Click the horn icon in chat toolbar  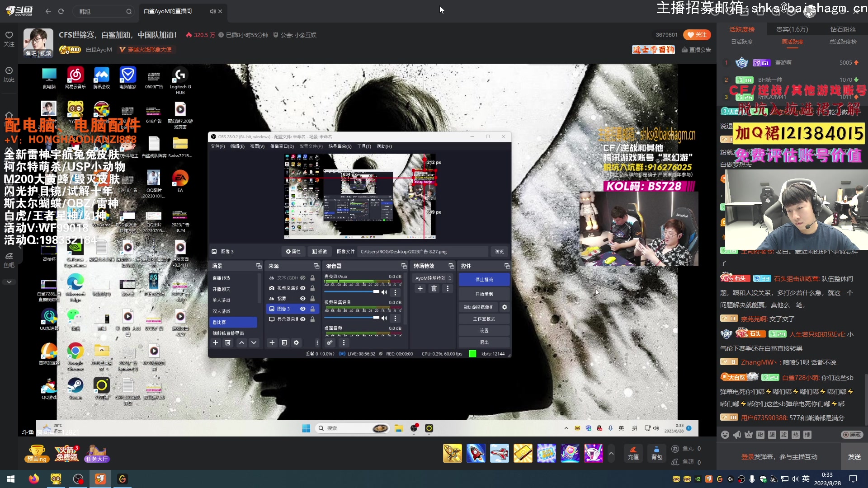(x=737, y=434)
